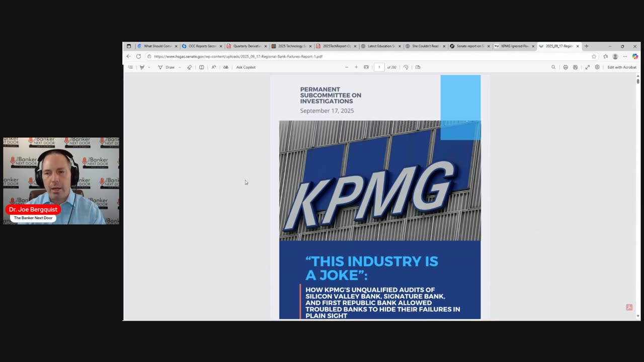644x362 pixels.
Task: Expand the highlight color dropdown arrow
Action: pos(149,67)
